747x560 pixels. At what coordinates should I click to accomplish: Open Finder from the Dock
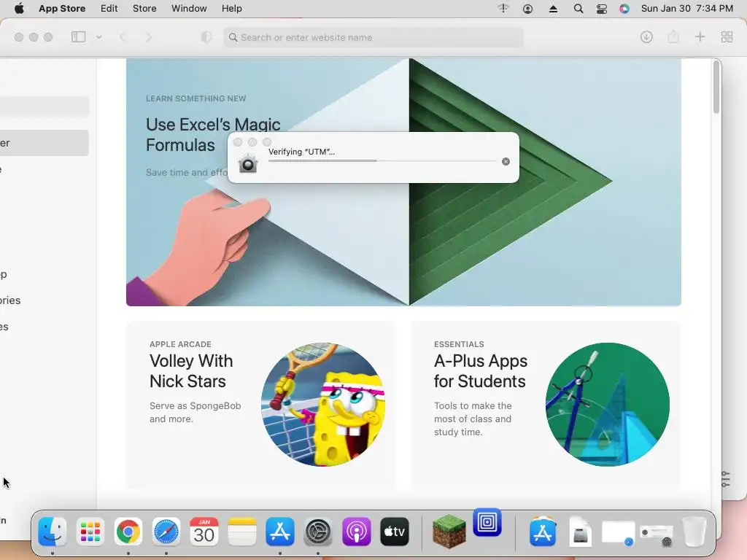(x=52, y=531)
